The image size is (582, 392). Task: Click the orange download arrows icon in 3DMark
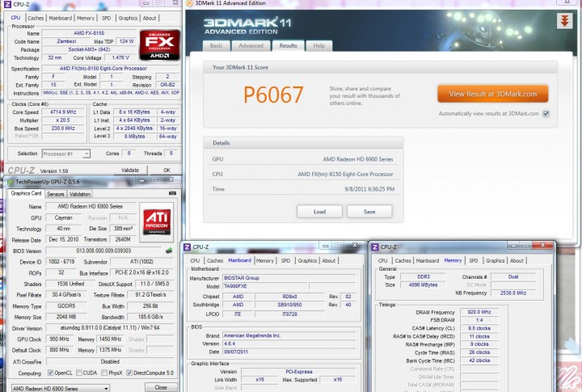564,21
